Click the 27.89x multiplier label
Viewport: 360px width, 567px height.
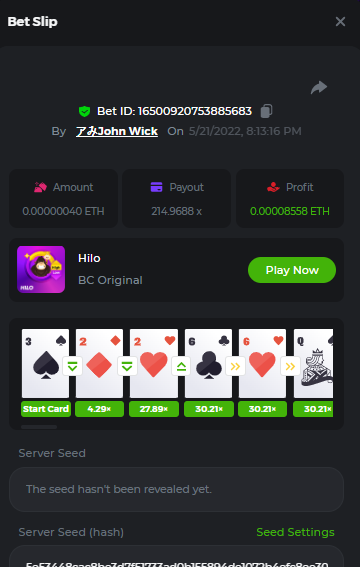point(154,409)
